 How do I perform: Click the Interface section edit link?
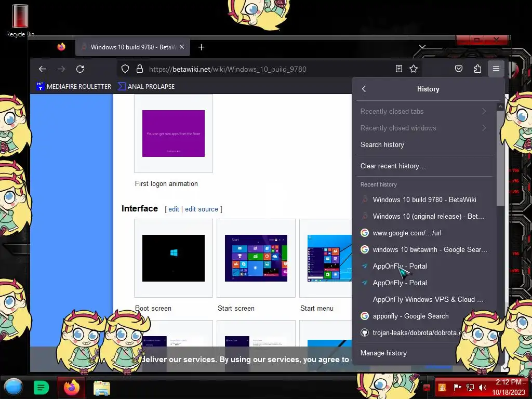coord(174,209)
